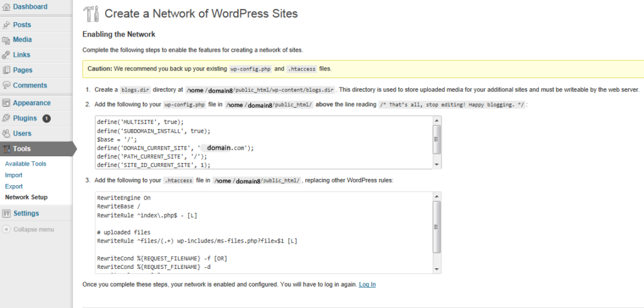This screenshot has width=644, height=308.
Task: Click the Posts pushpin icon
Action: point(6,25)
